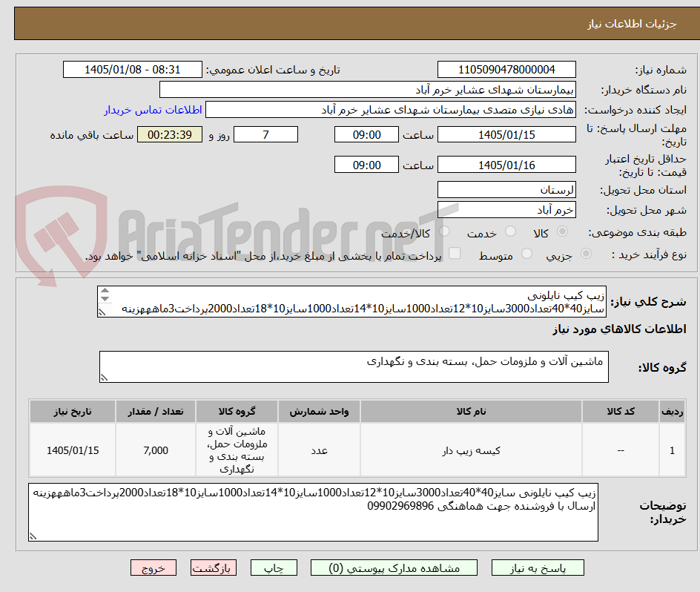Select the کالا/خدمت radio button
700x592 pixels.
coord(444,231)
